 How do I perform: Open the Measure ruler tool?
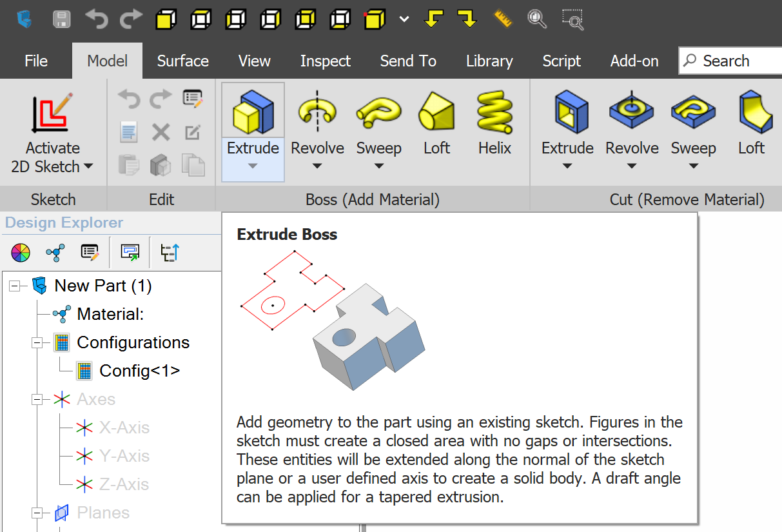pyautogui.click(x=502, y=19)
